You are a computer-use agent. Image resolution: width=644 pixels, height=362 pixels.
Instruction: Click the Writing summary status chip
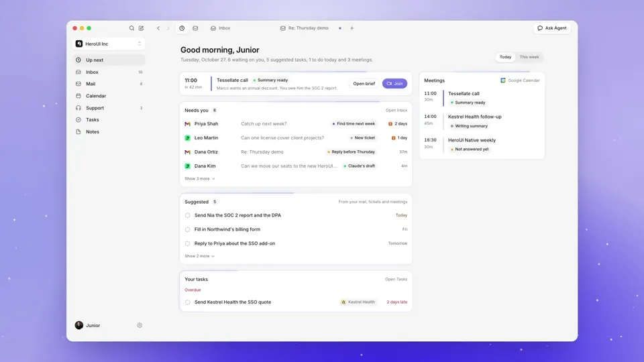[x=469, y=126]
